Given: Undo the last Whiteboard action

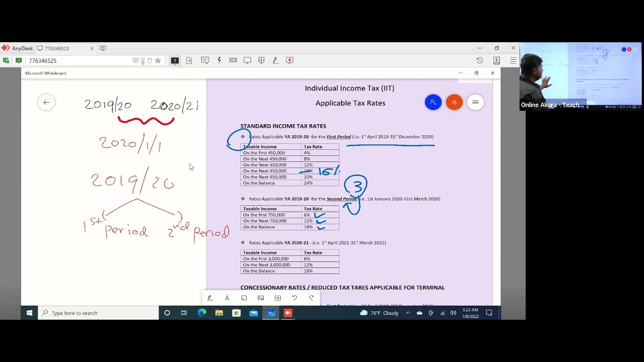Looking at the screenshot, I should pos(294,298).
